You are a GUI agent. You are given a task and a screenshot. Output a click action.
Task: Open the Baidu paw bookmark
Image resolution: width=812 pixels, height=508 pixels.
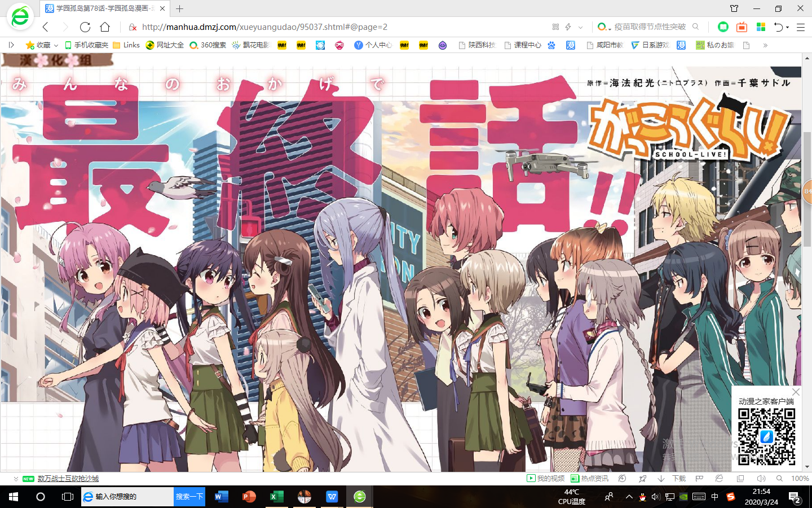coord(551,45)
